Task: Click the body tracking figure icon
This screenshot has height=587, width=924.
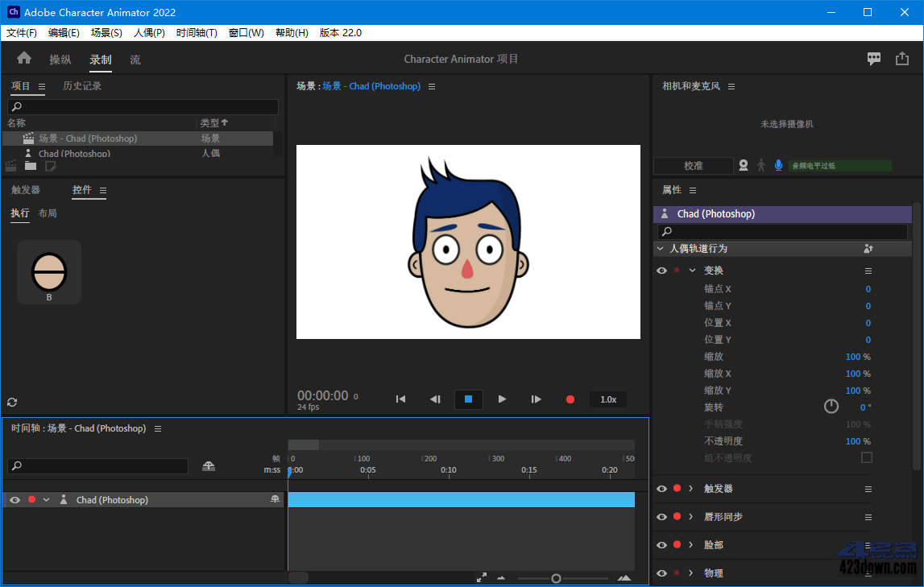Action: (760, 165)
